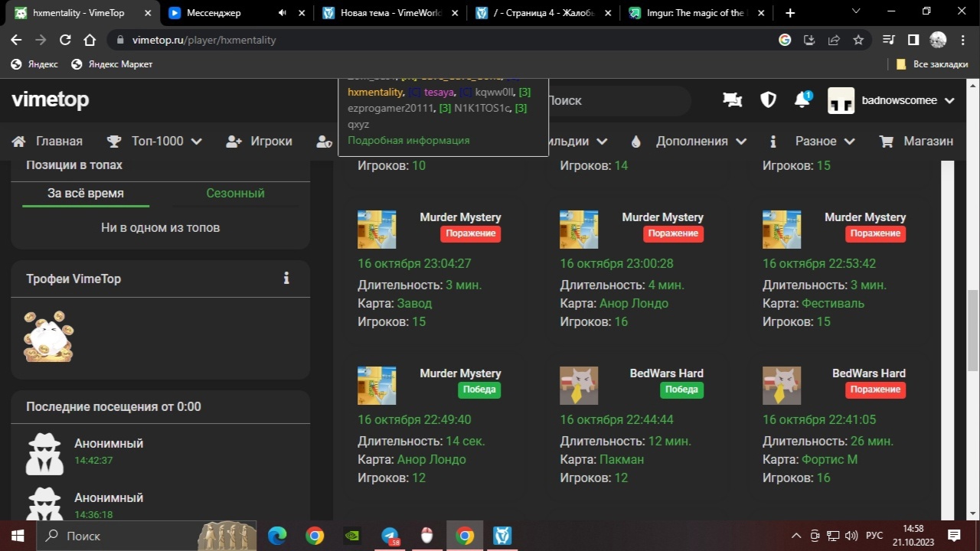The width and height of the screenshot is (980, 551).
Task: Click the chat bubbles icon in header
Action: point(733,100)
